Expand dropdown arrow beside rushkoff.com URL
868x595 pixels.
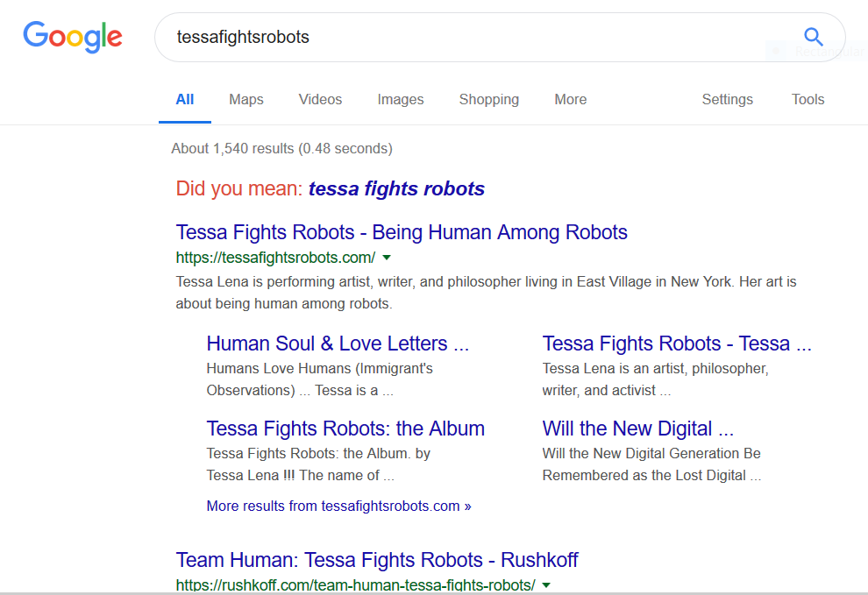[546, 585]
